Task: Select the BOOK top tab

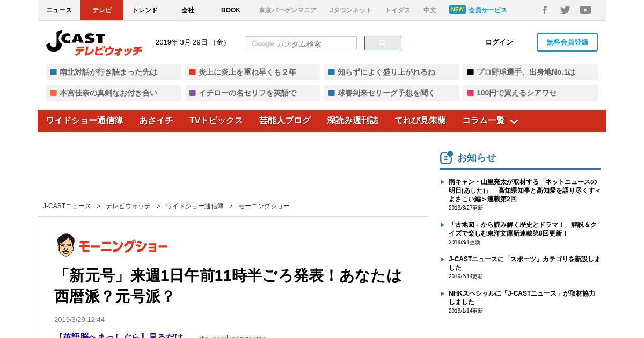Action: (231, 10)
